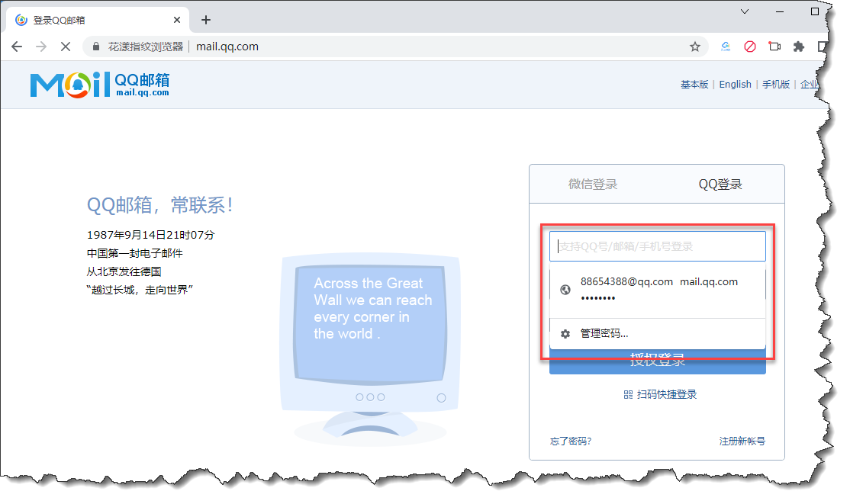The width and height of the screenshot is (850, 504).
Task: Bookmark this page with the star icon
Action: pos(695,47)
